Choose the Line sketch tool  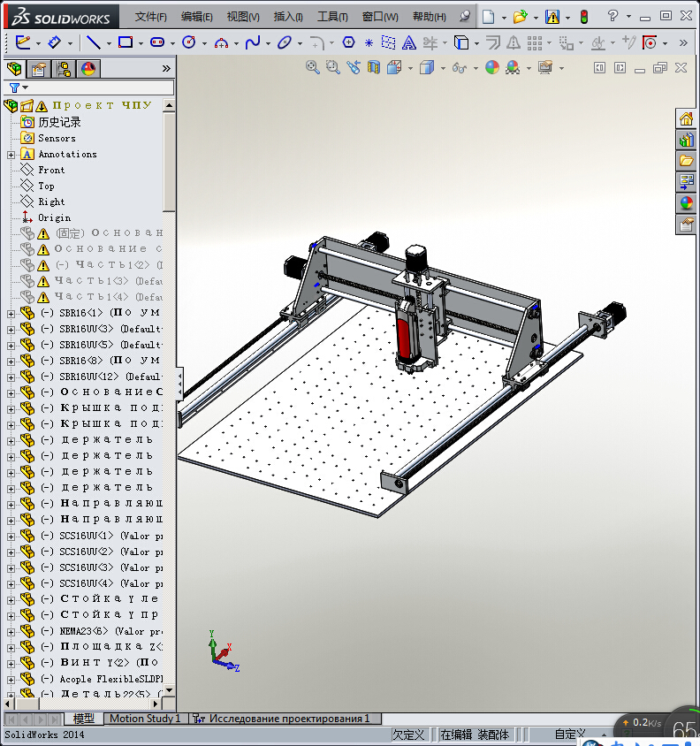[94, 42]
